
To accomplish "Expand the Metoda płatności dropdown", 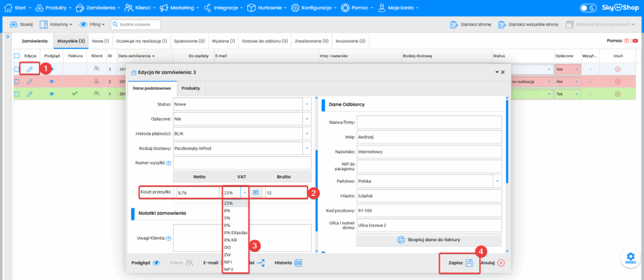I will tap(307, 133).
